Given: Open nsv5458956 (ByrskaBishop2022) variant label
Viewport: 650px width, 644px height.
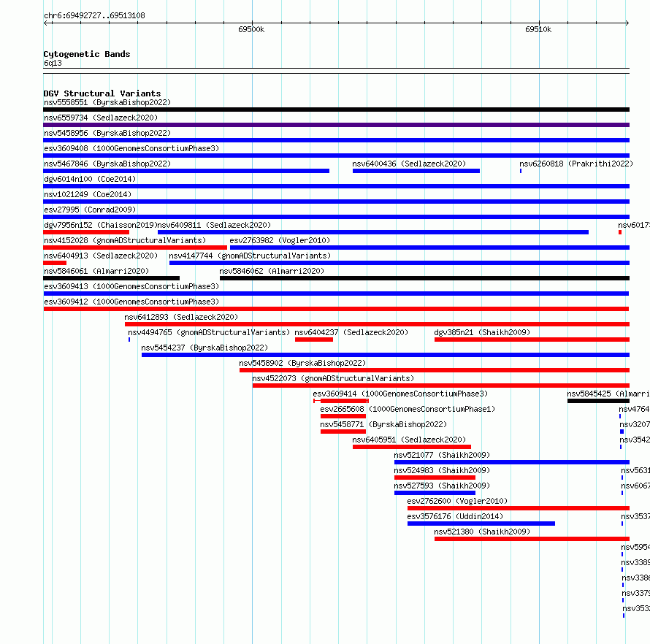Looking at the screenshot, I should tap(107, 133).
